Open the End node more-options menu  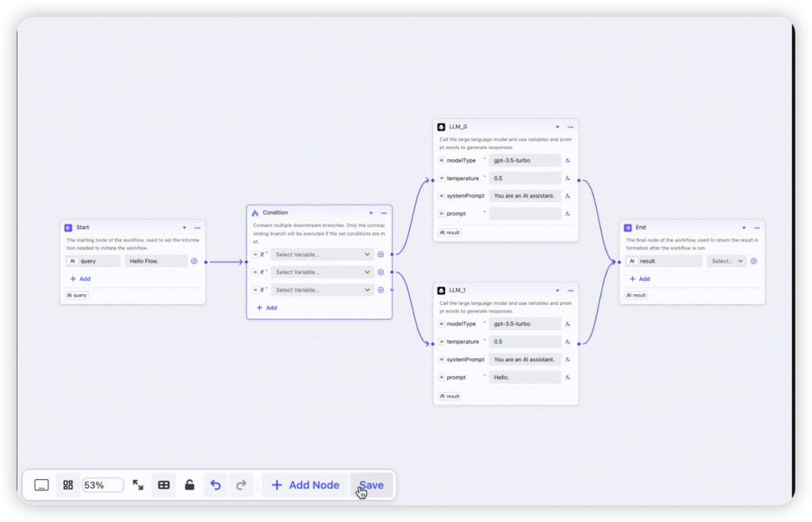click(x=756, y=228)
